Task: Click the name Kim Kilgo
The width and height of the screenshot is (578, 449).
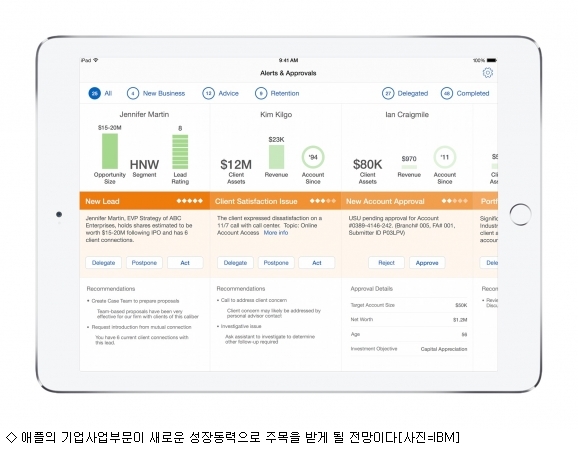Action: pyautogui.click(x=276, y=114)
